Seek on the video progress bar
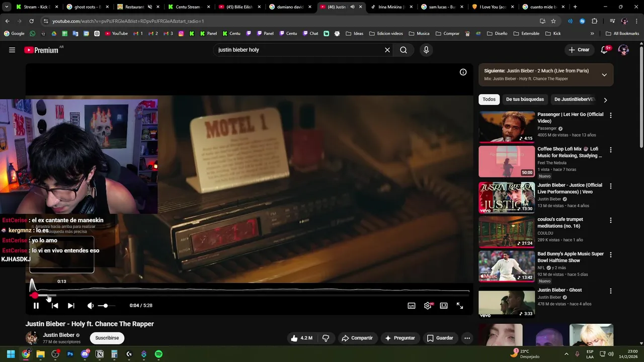Viewport: 644px width, 362px height. (250, 295)
